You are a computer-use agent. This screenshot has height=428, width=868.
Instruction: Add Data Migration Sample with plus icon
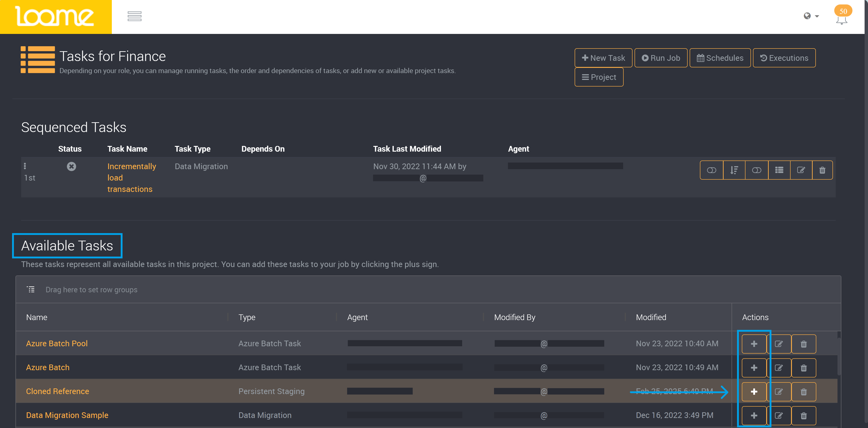pyautogui.click(x=754, y=415)
